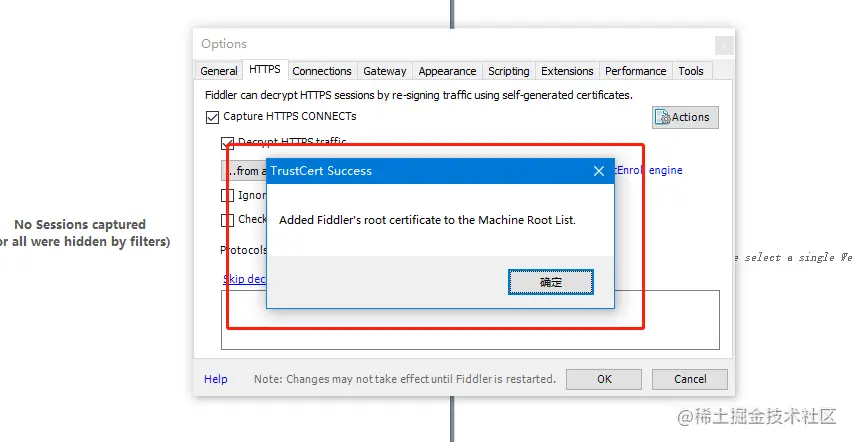852x442 pixels.
Task: Toggle Capture HTTPS CONNECTs checkbox
Action: click(212, 117)
